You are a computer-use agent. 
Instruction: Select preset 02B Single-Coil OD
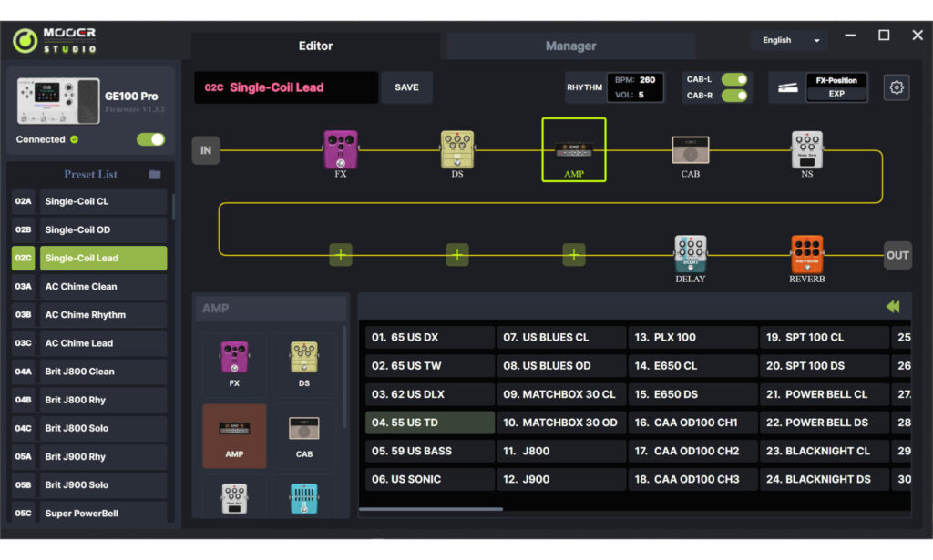pos(89,229)
